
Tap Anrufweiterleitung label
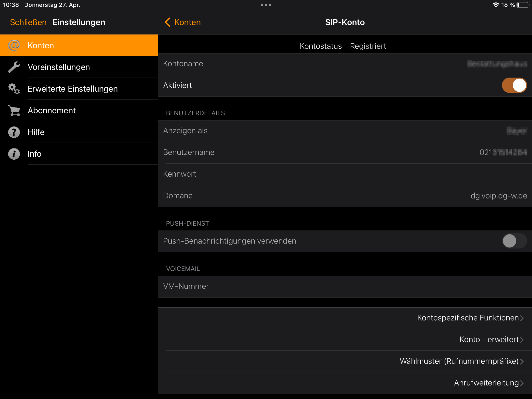click(486, 383)
